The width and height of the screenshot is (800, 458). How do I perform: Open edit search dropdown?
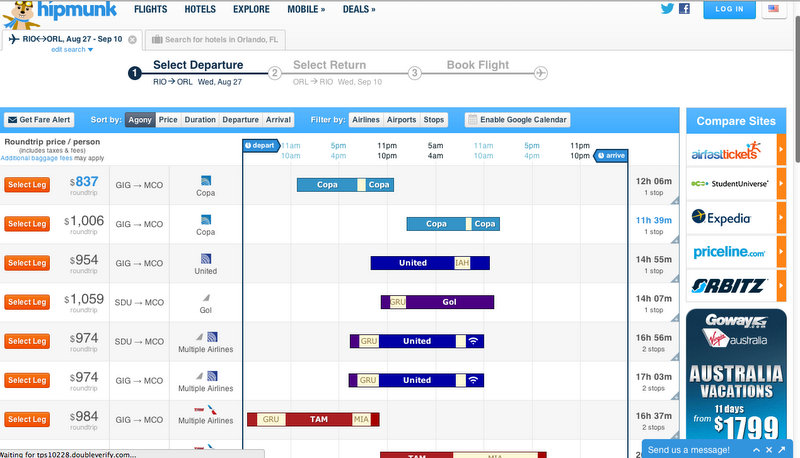tap(72, 49)
